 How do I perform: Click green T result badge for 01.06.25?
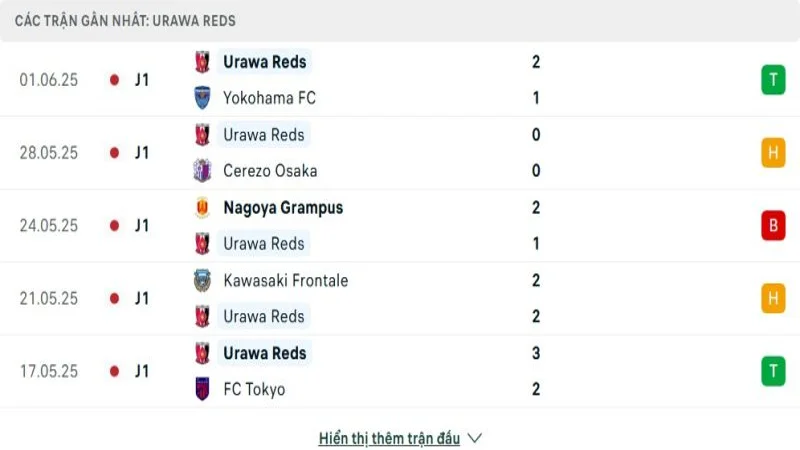(772, 80)
